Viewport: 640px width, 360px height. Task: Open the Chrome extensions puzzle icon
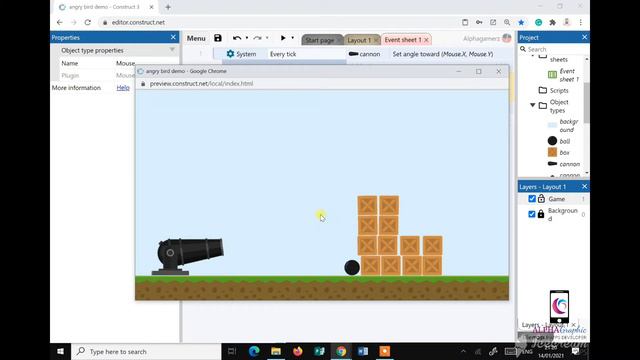[x=552, y=22]
